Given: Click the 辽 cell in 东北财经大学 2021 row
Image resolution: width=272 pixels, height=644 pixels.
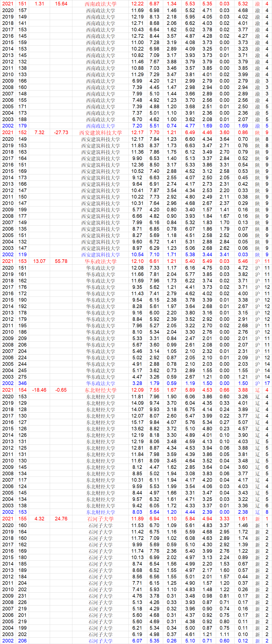Looking at the screenshot, I should [x=257, y=390].
